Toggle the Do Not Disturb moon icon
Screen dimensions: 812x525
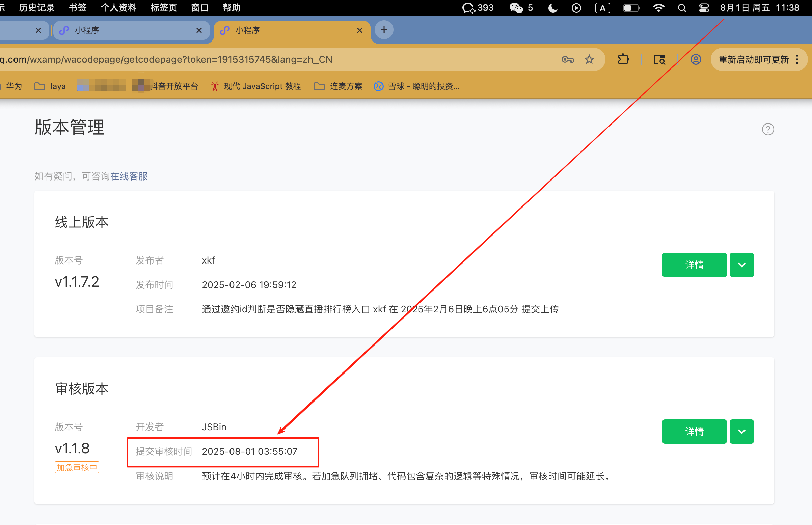[553, 8]
